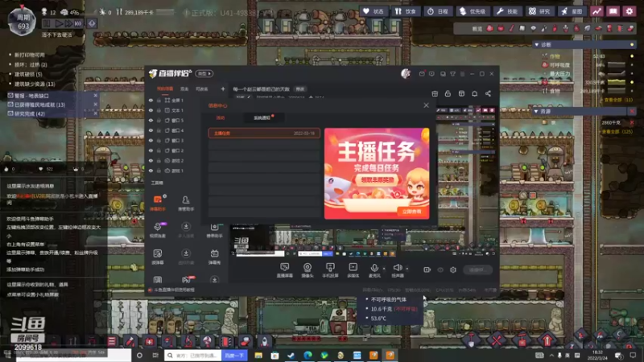Open the game settings gear at top right
This screenshot has width=644, height=362.
(630, 11)
